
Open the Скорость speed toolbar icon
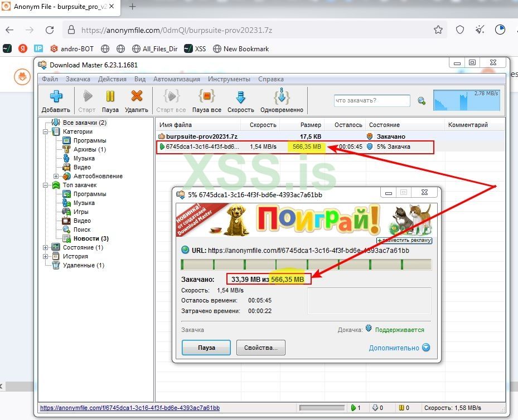(240, 97)
